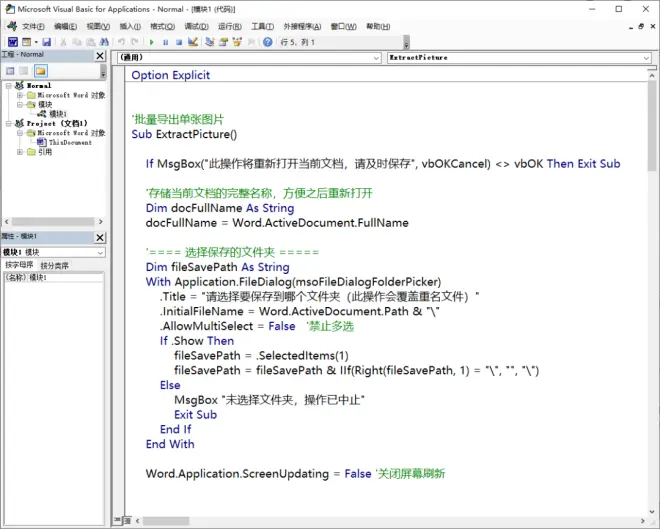Expand the 引用 folder node

coord(20,152)
